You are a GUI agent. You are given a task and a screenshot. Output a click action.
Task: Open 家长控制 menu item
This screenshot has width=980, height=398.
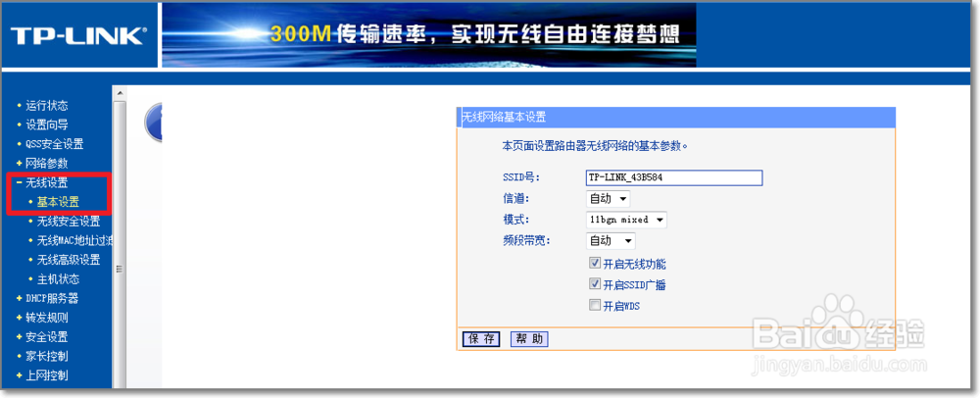(x=47, y=357)
